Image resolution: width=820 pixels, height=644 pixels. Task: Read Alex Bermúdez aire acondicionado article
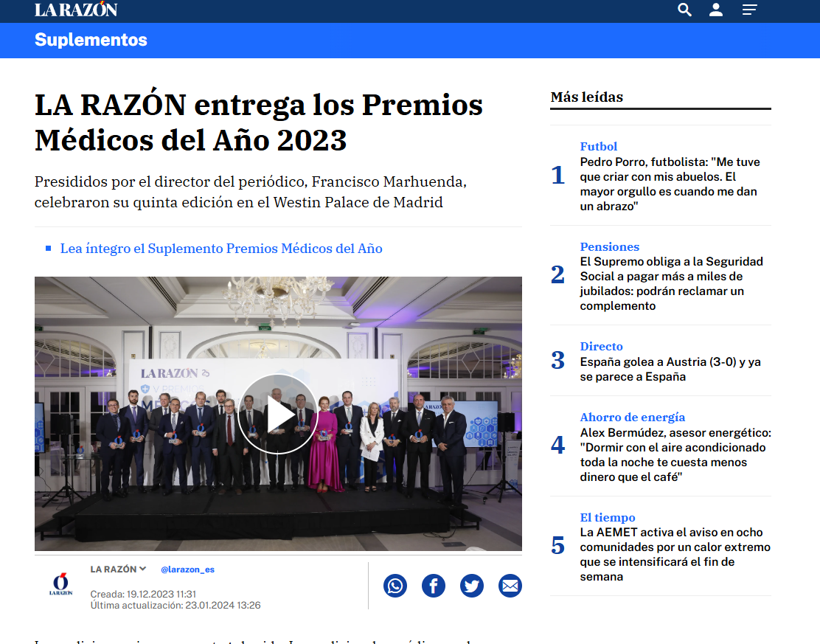click(x=675, y=454)
